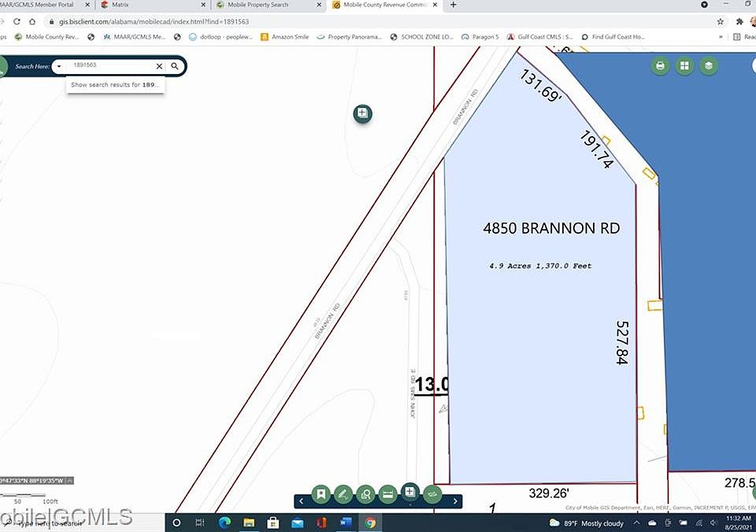
Task: Click the 191.74 dimension label
Action: click(597, 150)
